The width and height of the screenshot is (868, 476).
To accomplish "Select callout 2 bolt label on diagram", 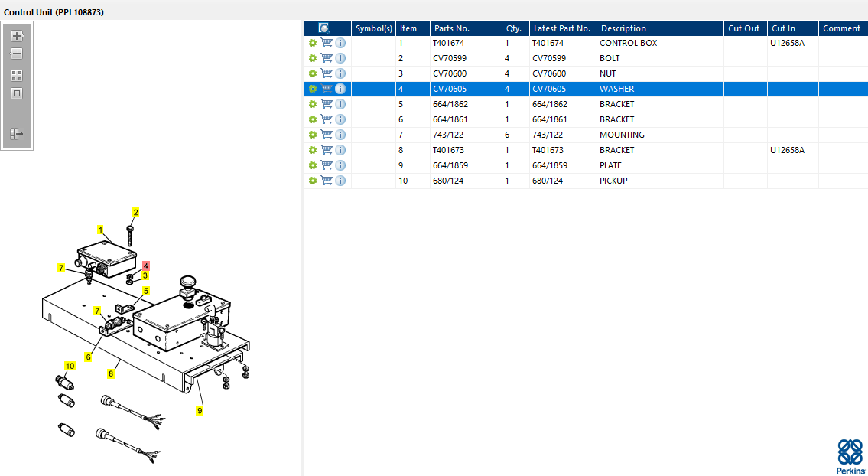I will 135,212.
